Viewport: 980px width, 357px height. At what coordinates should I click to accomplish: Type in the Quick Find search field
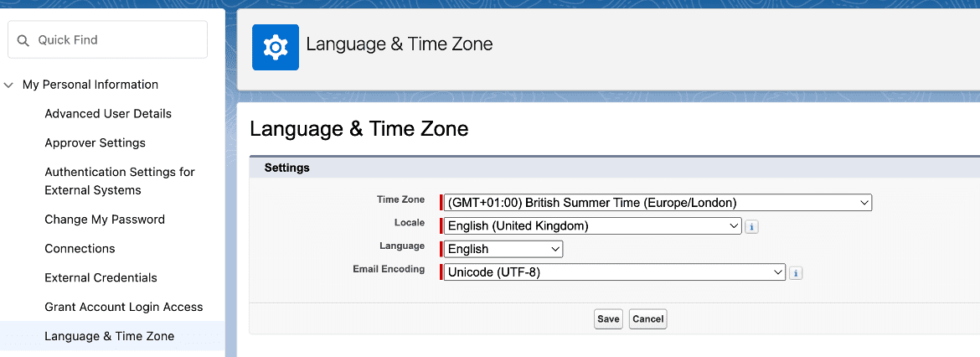click(117, 40)
